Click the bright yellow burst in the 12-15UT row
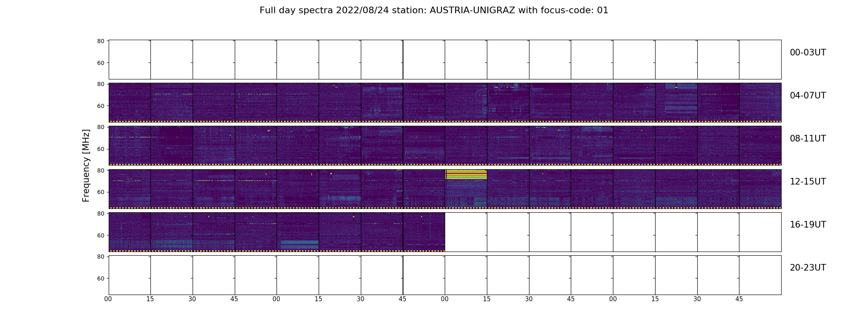The height and width of the screenshot is (331, 868). click(466, 175)
